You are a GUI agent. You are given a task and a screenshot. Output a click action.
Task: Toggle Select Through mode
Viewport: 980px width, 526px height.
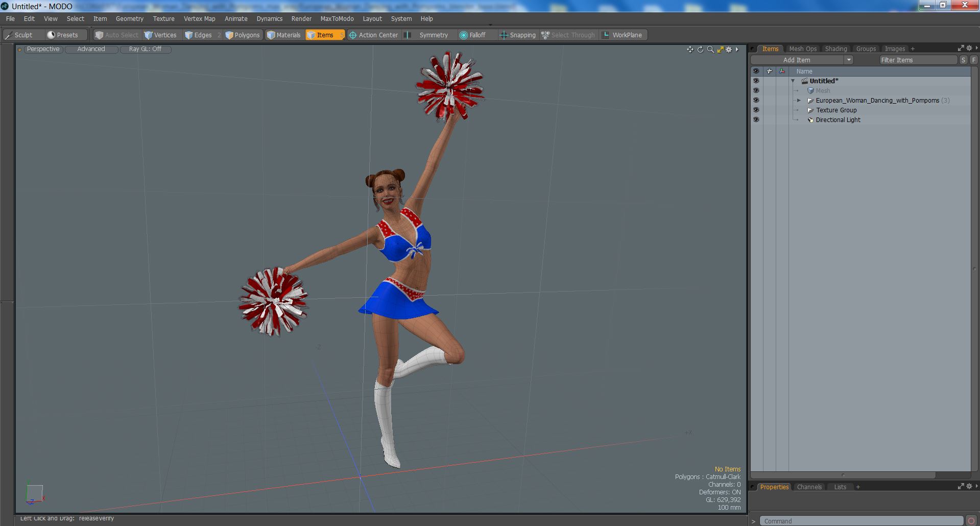click(568, 35)
